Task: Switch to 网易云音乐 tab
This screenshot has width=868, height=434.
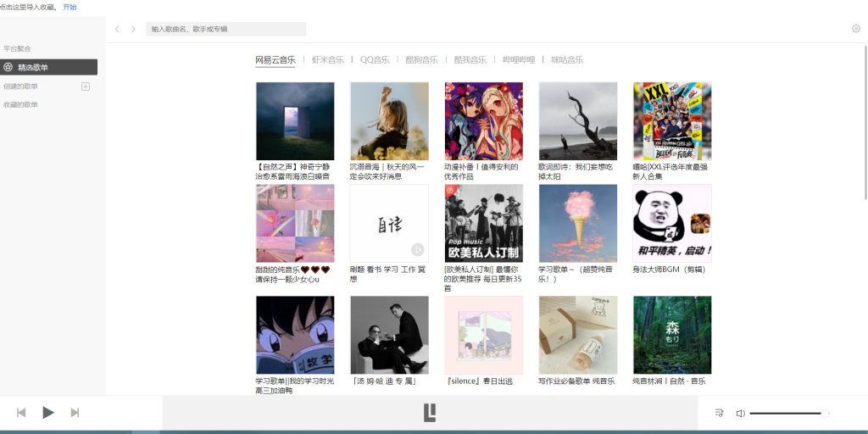Action: click(275, 60)
